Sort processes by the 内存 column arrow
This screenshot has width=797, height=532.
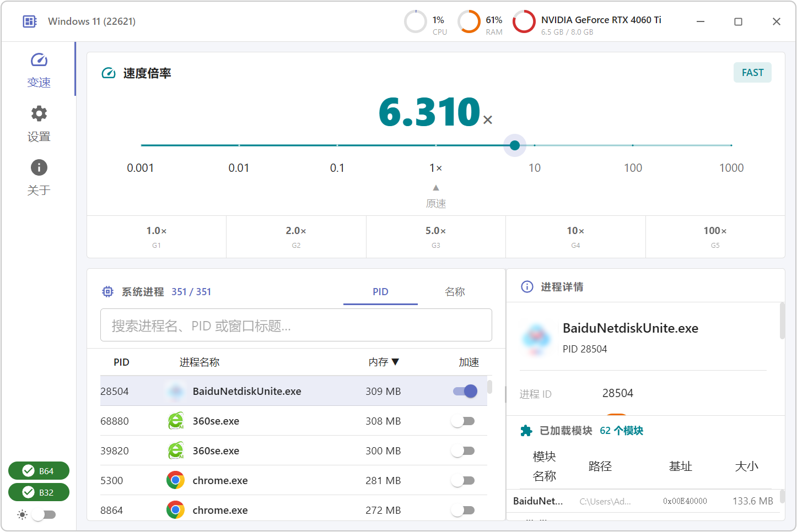tap(395, 362)
